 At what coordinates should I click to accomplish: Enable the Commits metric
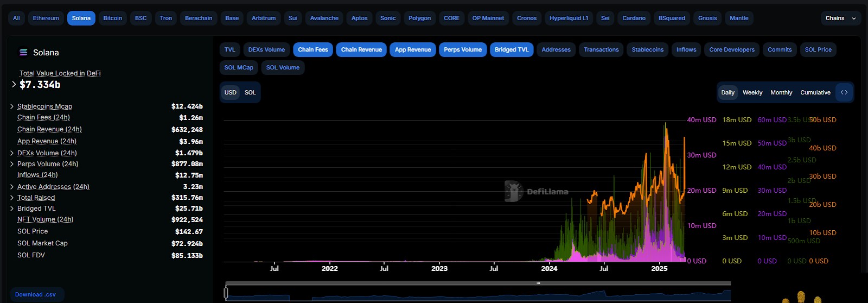coord(780,49)
